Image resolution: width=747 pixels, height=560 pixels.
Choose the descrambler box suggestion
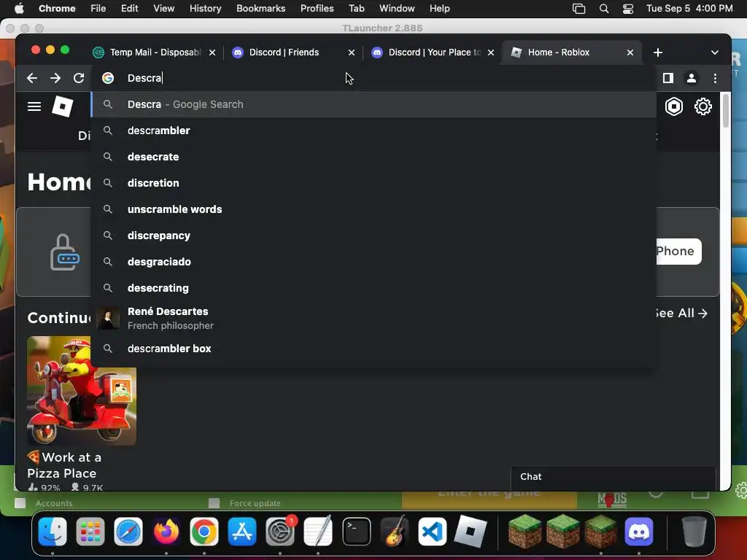click(x=373, y=349)
